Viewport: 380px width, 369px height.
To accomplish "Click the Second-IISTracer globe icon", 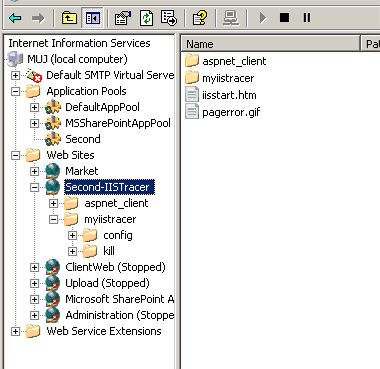I will click(53, 187).
